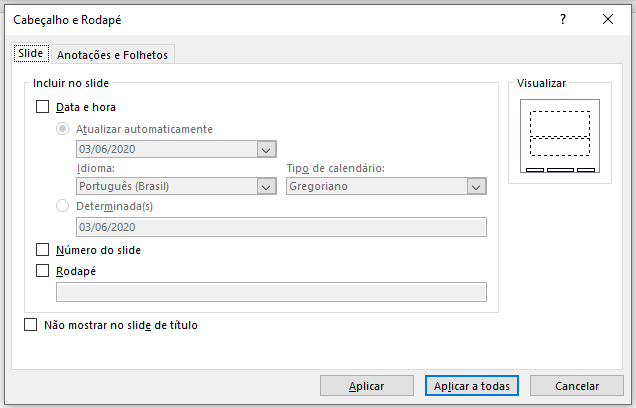Click the Determinada(s) date text field

(281, 227)
